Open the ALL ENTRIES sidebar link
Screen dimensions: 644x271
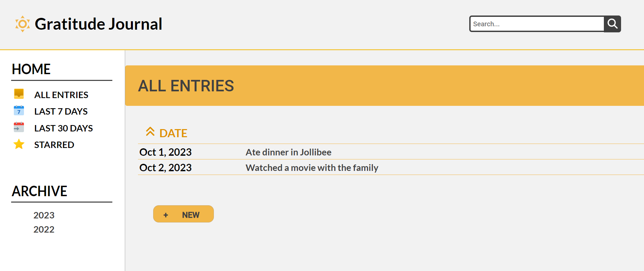pos(61,95)
